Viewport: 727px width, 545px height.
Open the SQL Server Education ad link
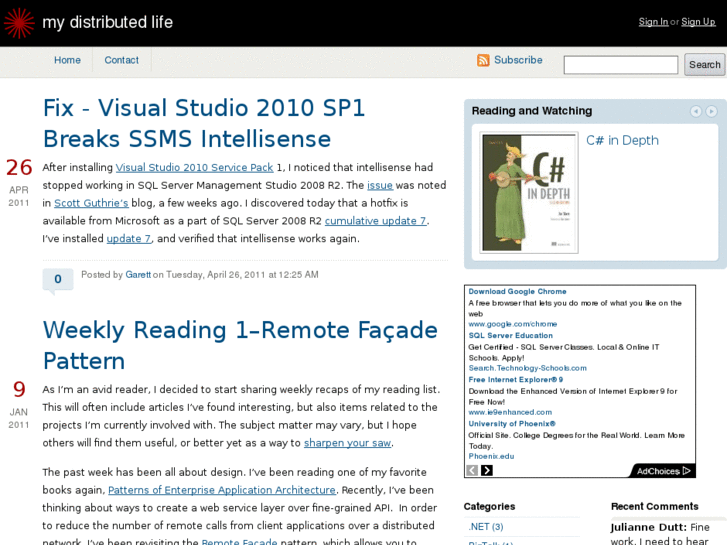coord(510,335)
